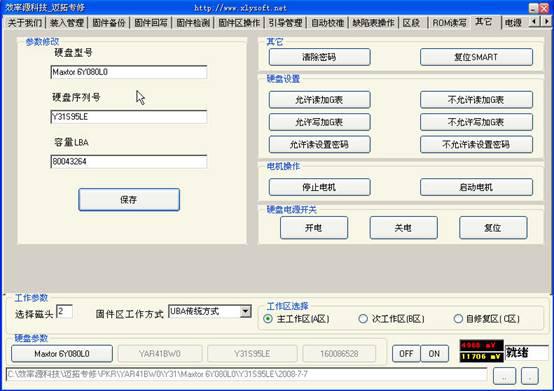Move the tab strip left with the arrow
The width and height of the screenshot is (554, 391).
pos(534,22)
